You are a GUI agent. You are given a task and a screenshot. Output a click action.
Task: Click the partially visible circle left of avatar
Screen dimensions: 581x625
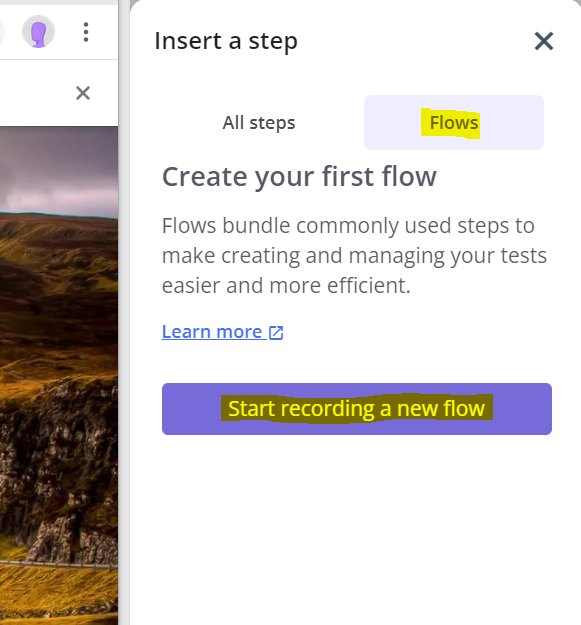2,32
